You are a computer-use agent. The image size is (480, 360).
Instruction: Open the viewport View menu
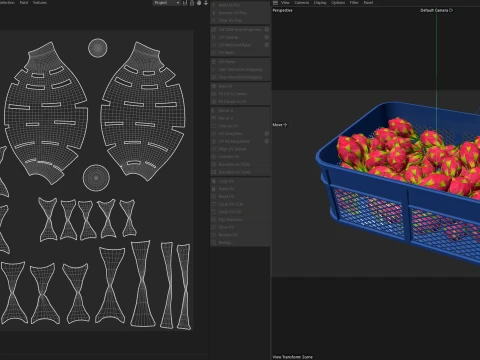285,3
